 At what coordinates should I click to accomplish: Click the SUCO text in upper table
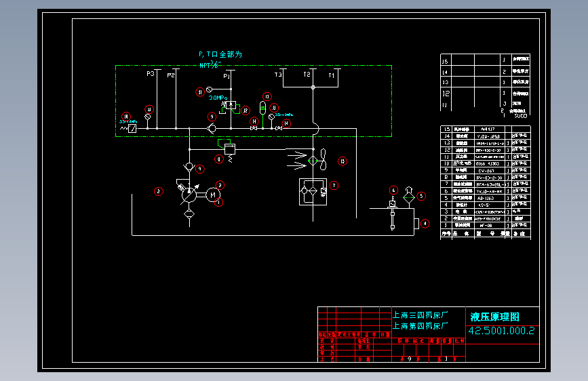point(520,116)
